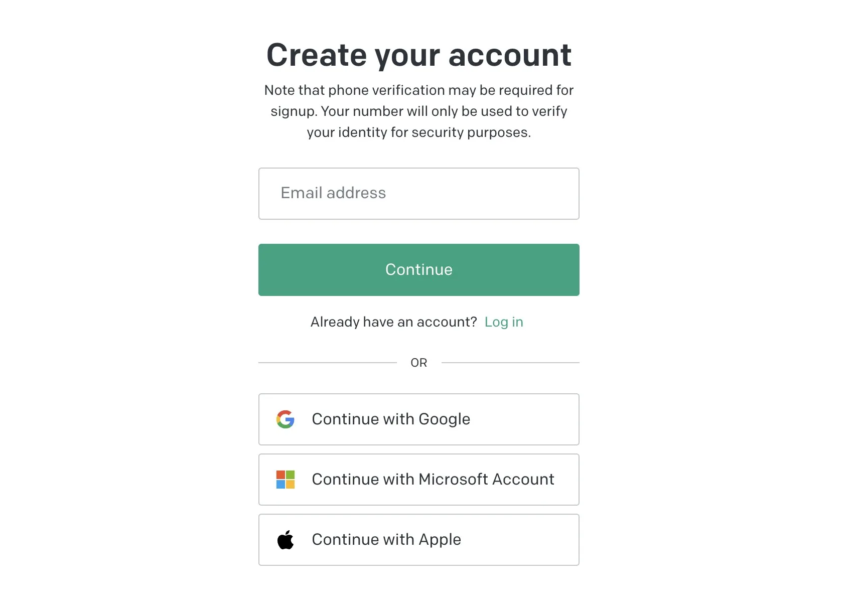Select the Continue button label
Screen dimensions: 855x616
418,269
